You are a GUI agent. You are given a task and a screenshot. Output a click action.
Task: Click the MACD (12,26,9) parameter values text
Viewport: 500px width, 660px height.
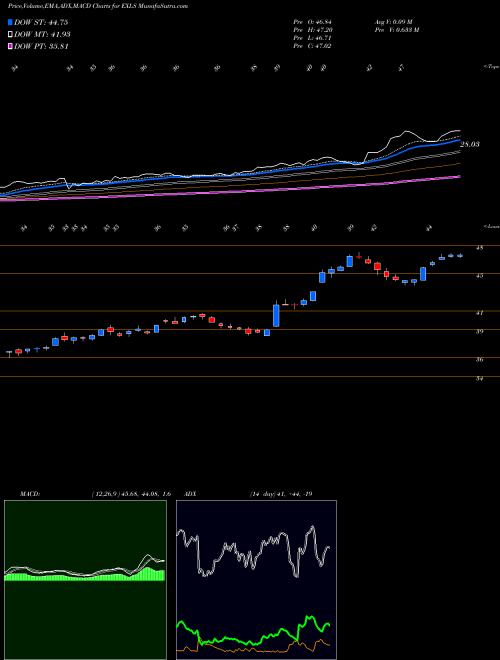pos(131,494)
